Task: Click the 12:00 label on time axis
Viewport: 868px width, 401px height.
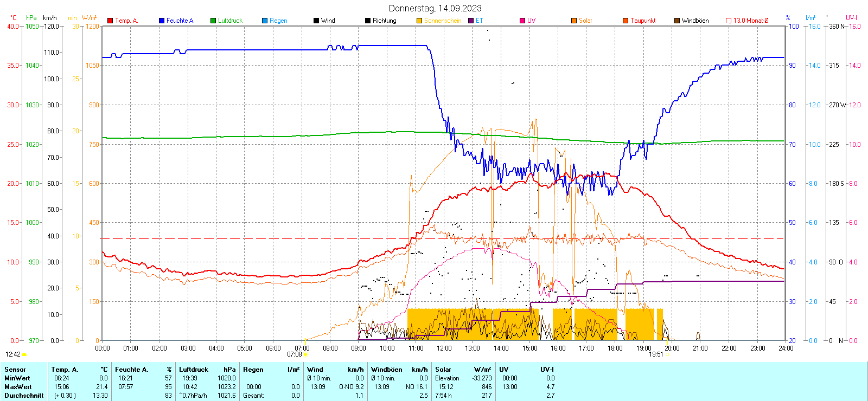Action: coord(444,348)
